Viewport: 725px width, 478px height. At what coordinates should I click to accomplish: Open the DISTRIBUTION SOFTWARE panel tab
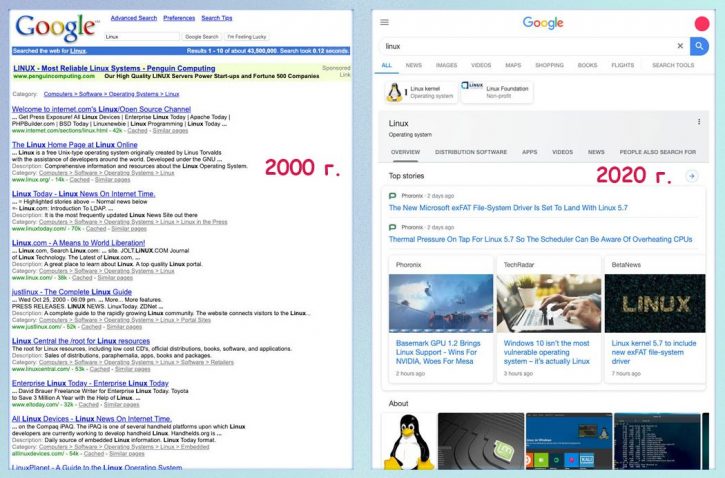[x=471, y=152]
